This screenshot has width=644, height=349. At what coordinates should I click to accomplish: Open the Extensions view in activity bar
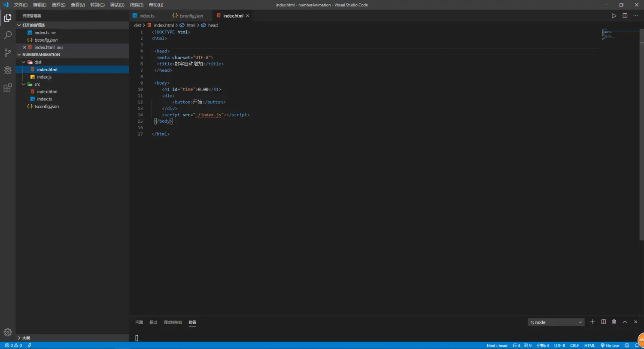tap(7, 88)
